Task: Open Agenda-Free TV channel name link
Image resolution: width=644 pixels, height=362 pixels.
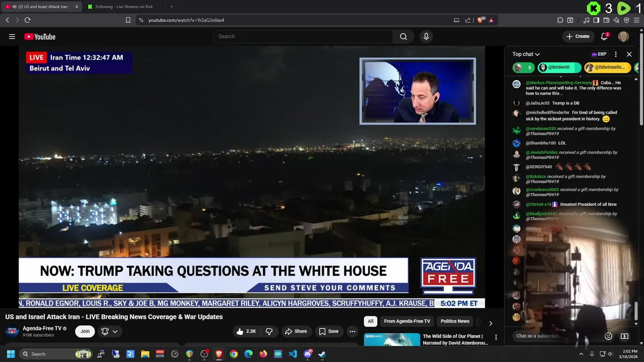Action: [42, 328]
